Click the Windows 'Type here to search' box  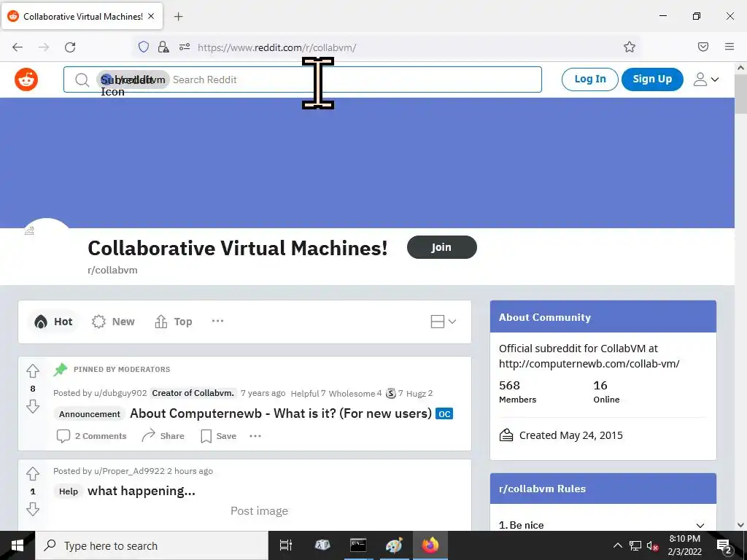click(152, 545)
